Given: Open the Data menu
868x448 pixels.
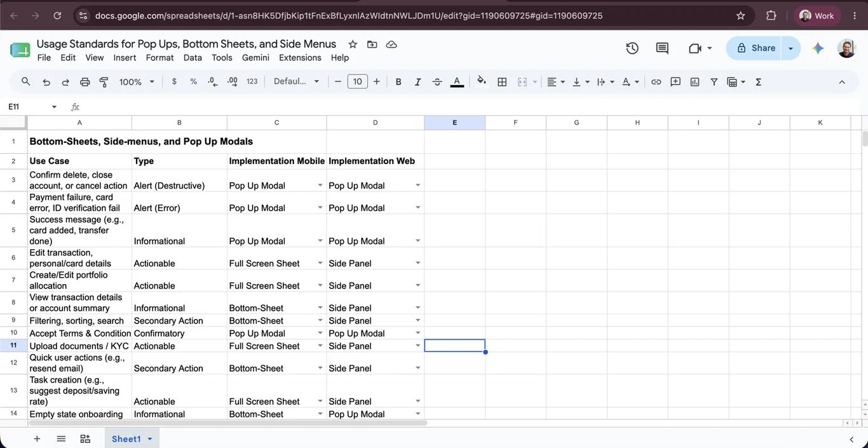Looking at the screenshot, I should [x=193, y=57].
